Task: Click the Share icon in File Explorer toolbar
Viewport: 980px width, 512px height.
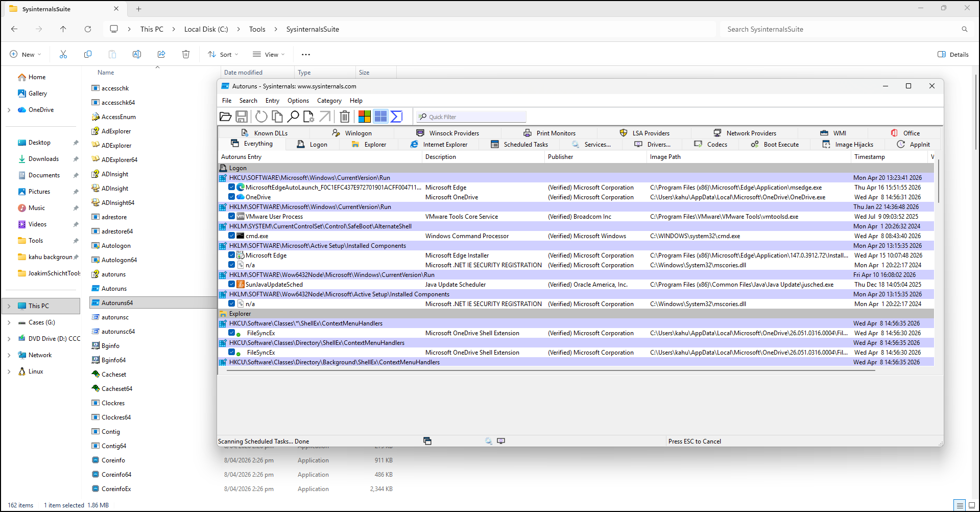Action: coord(161,54)
